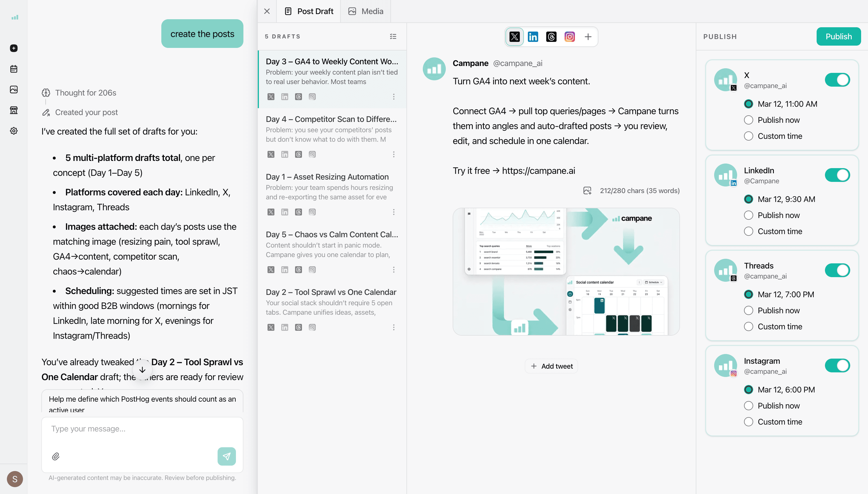Click the Add tweet button
This screenshot has width=868, height=494.
click(x=551, y=366)
